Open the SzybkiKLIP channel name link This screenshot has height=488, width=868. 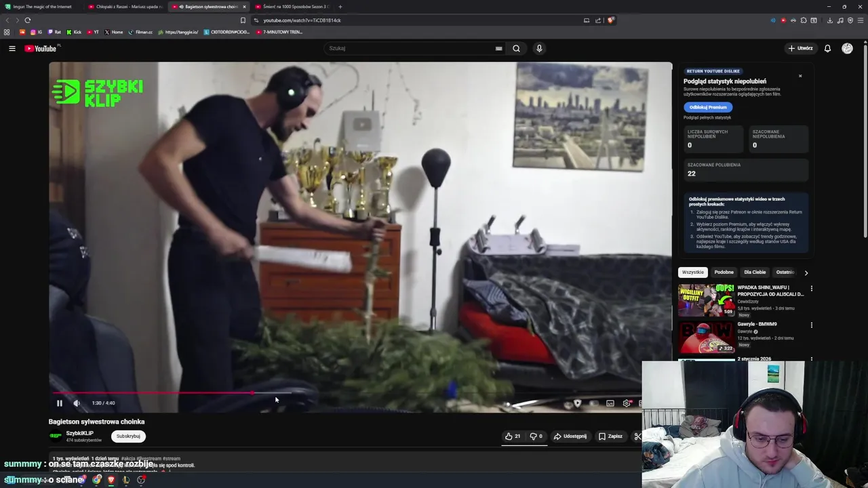click(79, 433)
